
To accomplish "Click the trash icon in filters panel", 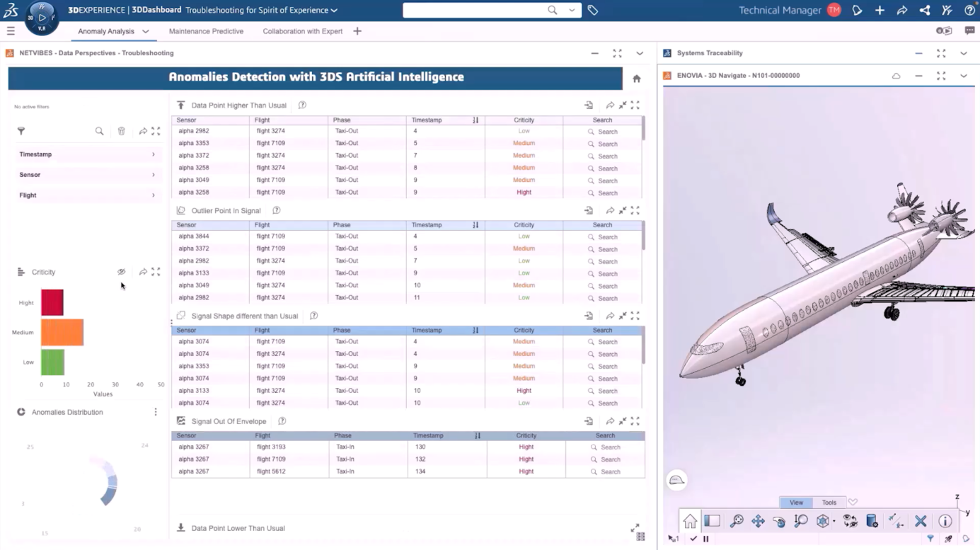I will pyautogui.click(x=122, y=131).
